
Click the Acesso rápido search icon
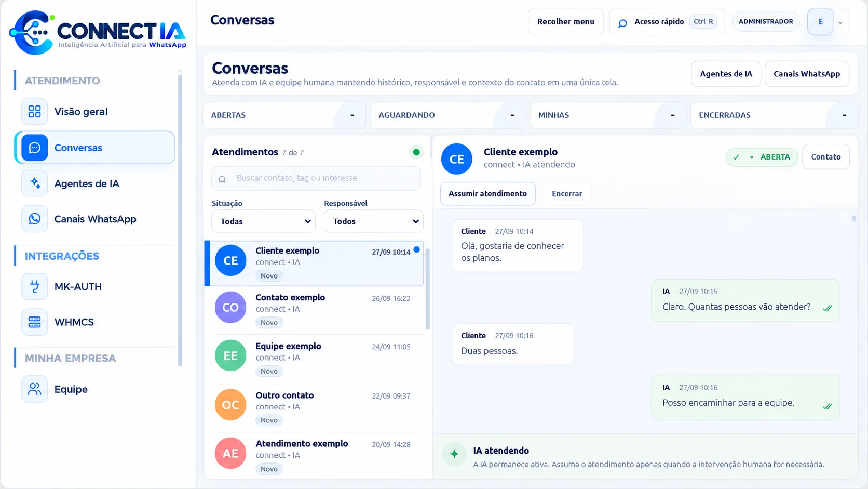pyautogui.click(x=622, y=22)
